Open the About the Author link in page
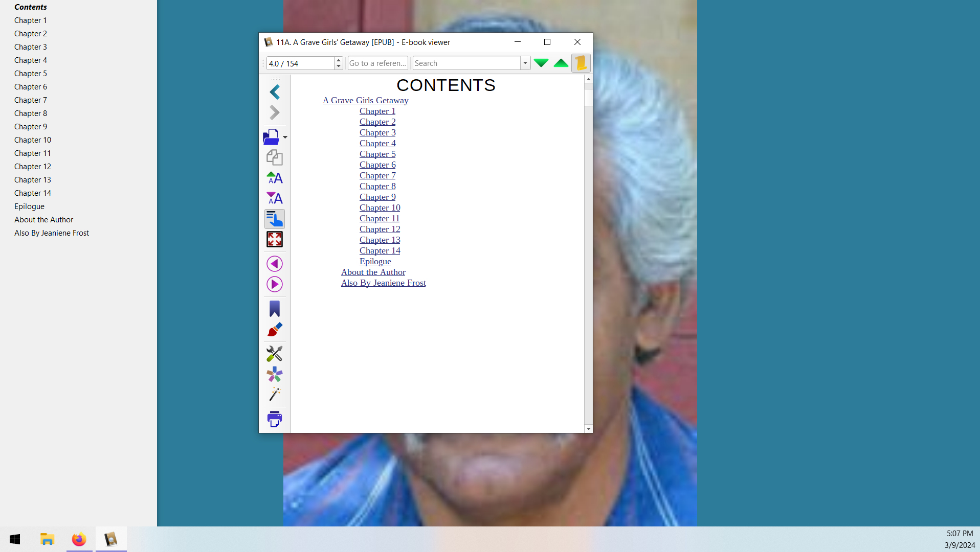This screenshot has width=980, height=552. point(373,272)
